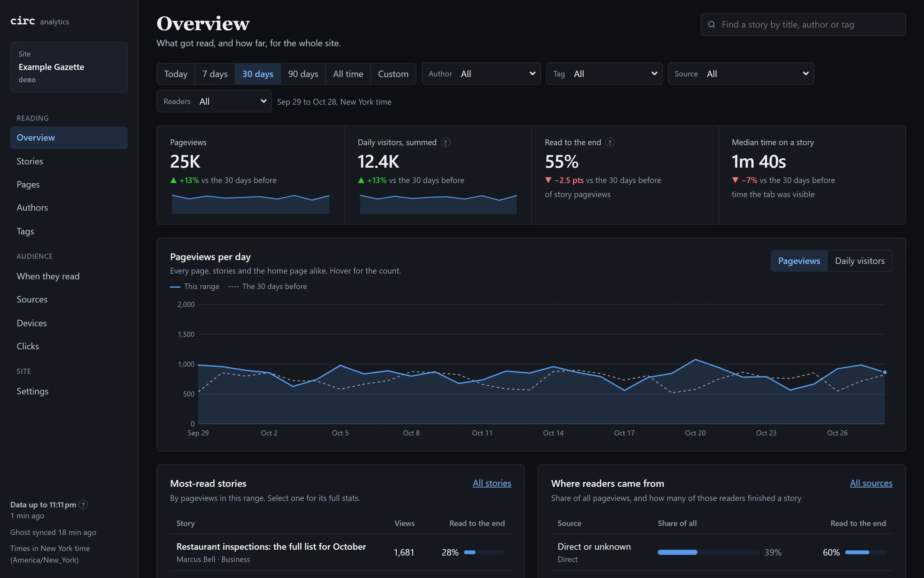Open the Authors section
The image size is (924, 578).
[x=69, y=207]
